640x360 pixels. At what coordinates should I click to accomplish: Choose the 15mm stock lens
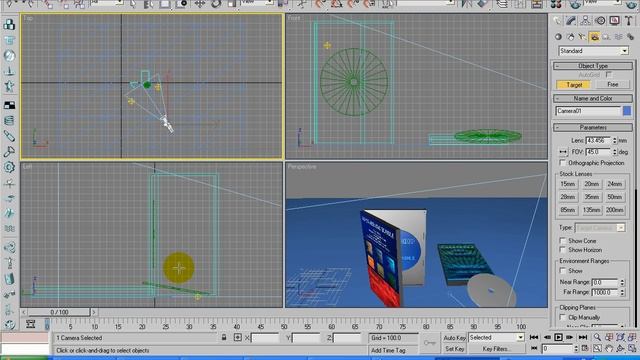tap(567, 184)
